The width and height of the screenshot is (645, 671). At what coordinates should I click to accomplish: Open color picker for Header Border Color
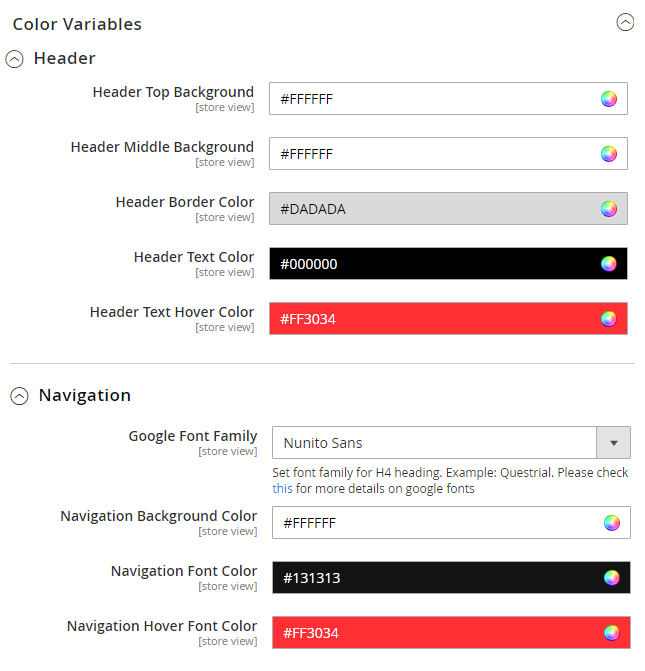609,209
